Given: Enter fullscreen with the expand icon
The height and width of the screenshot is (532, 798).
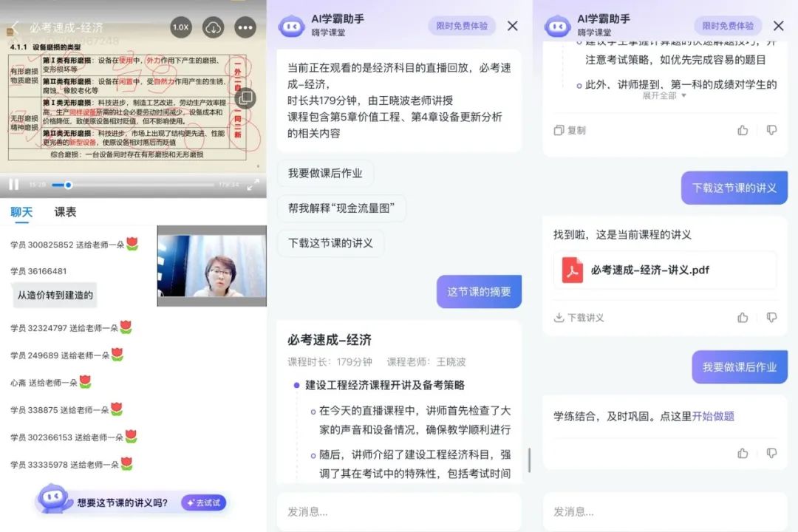Looking at the screenshot, I should point(253,184).
